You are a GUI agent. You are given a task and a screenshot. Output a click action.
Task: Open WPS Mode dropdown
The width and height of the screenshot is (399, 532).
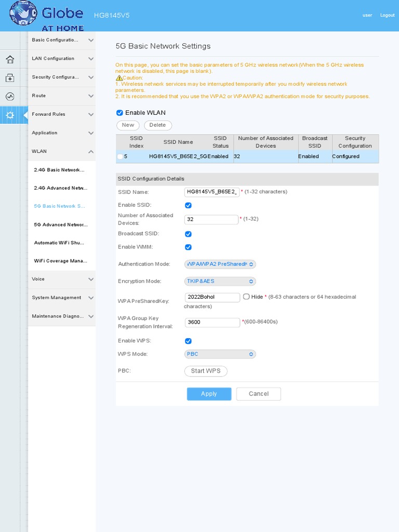tap(220, 354)
